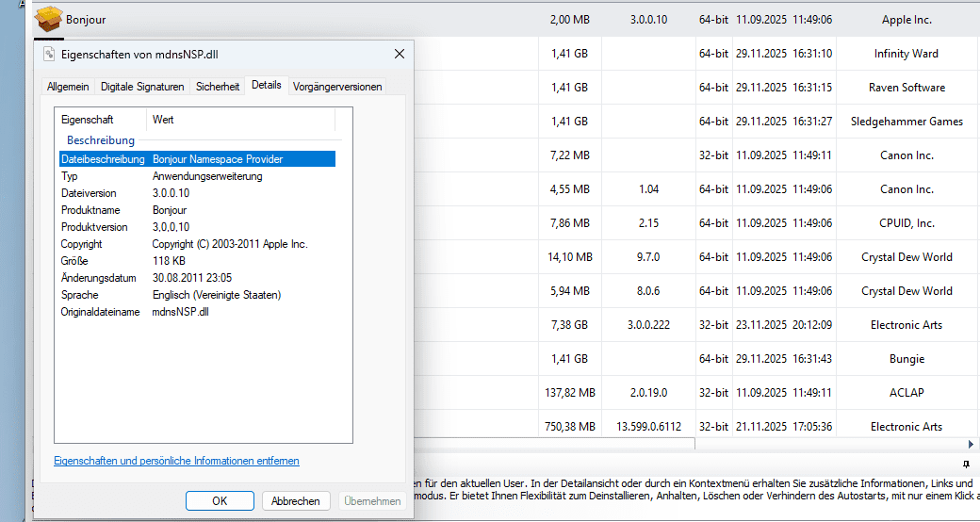Click the 750,38 MB size cell

point(569,426)
